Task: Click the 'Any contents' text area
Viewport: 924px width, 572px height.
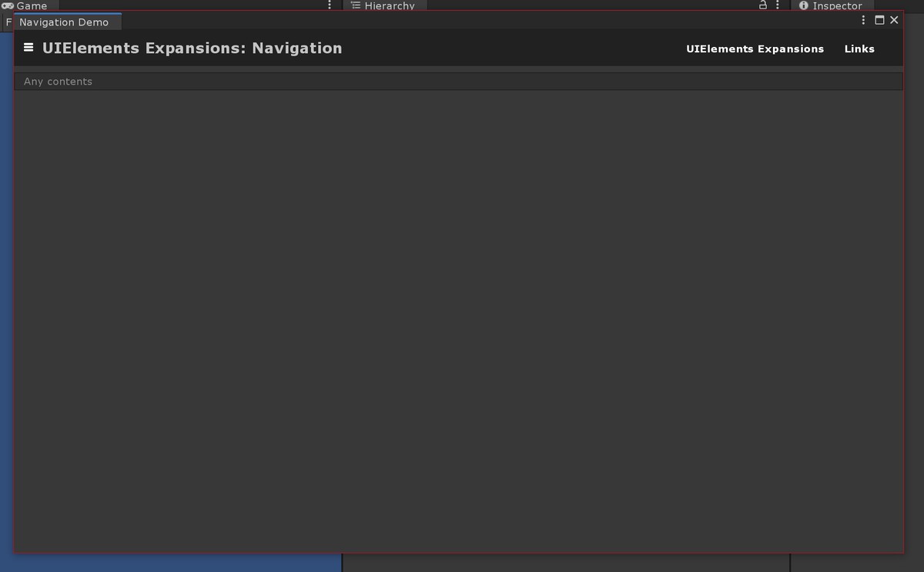Action: click(x=458, y=82)
